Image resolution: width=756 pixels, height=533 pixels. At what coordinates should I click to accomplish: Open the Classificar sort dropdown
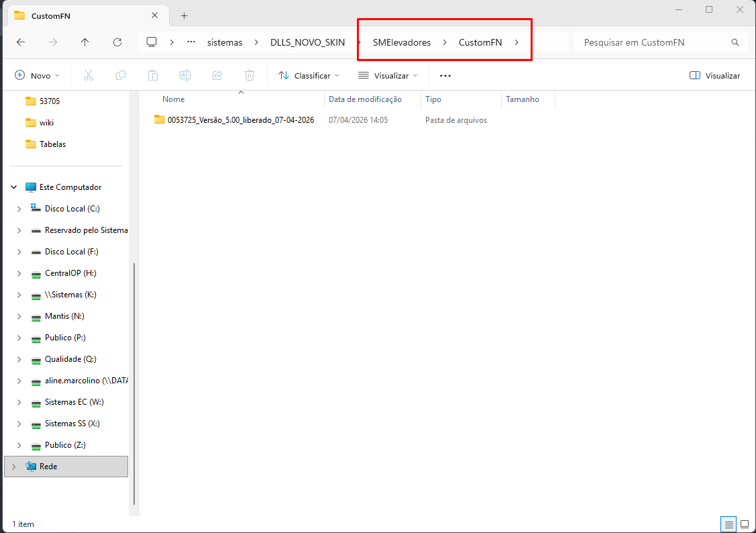(x=309, y=76)
